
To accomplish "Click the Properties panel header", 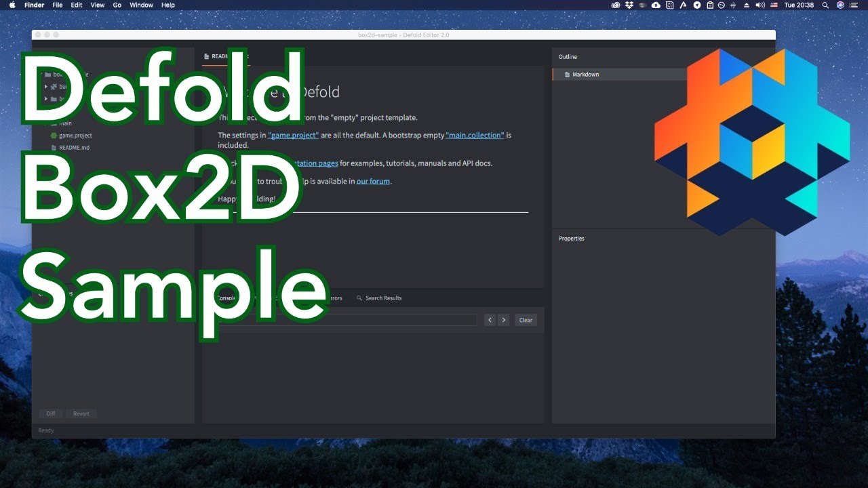I will (x=571, y=239).
